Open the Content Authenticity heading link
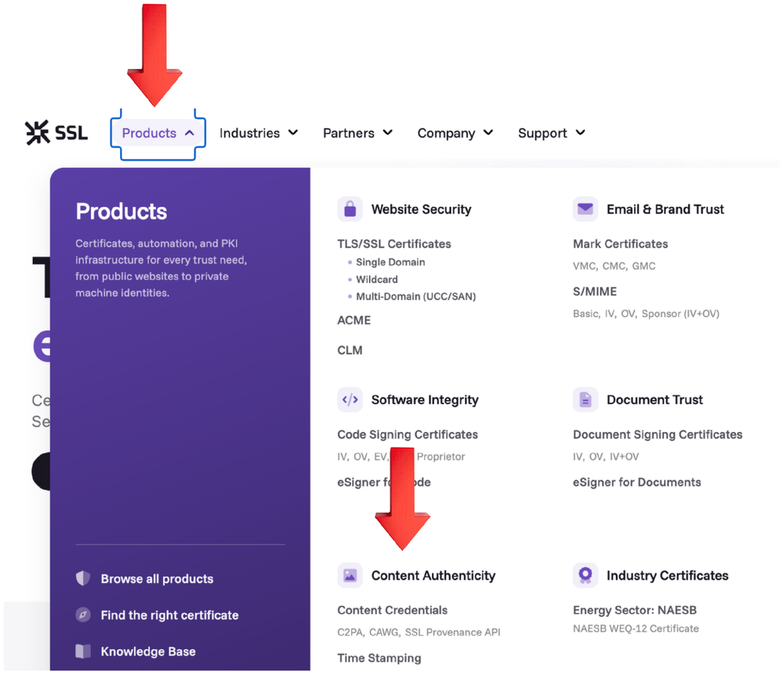 pyautogui.click(x=433, y=575)
